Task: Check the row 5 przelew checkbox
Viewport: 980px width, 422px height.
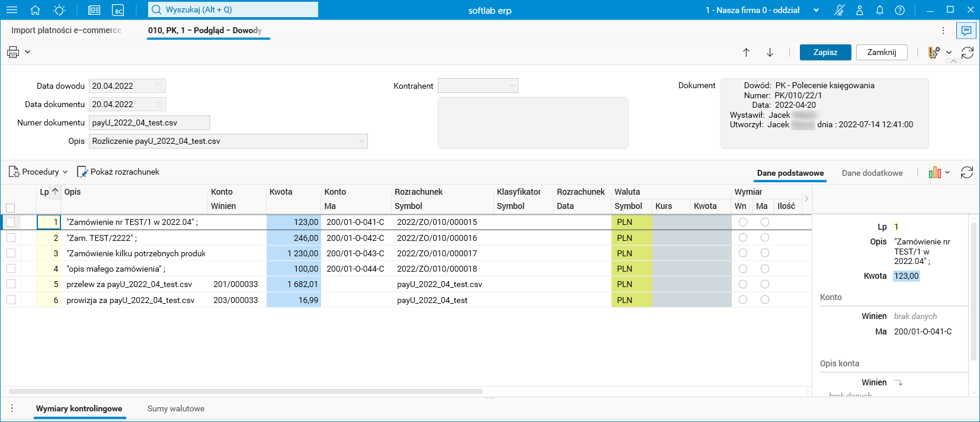Action: click(x=11, y=284)
